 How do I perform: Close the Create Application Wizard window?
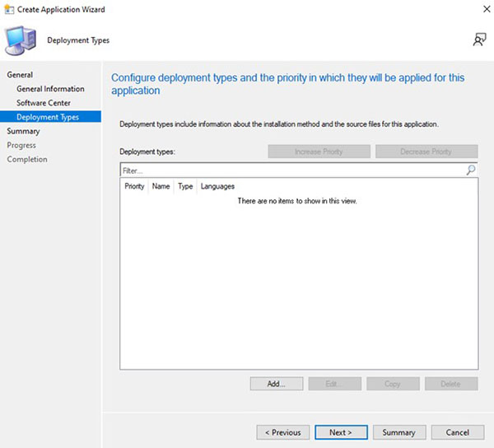(478, 8)
